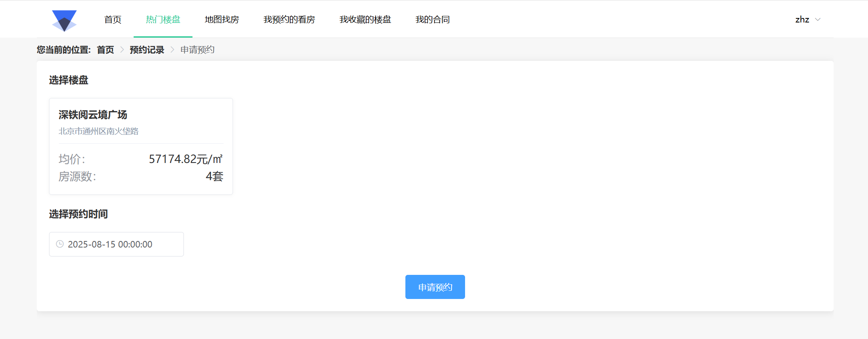Click the 申请预约 breadcrumb text
The height and width of the screenshot is (339, 868).
(x=197, y=50)
